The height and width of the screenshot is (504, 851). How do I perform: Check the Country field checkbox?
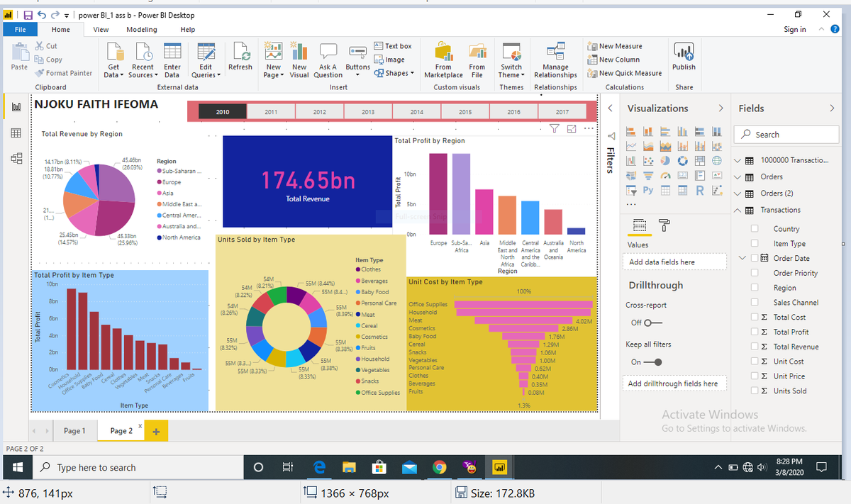point(755,229)
